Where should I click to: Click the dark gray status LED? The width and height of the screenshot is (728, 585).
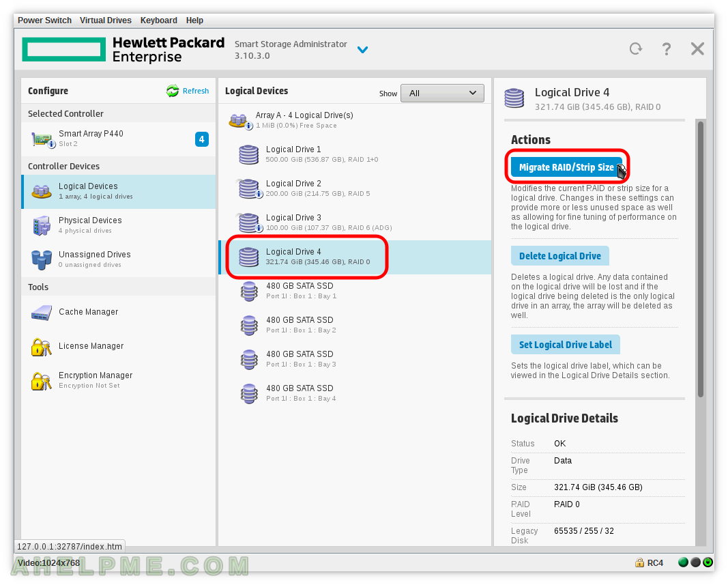(695, 562)
